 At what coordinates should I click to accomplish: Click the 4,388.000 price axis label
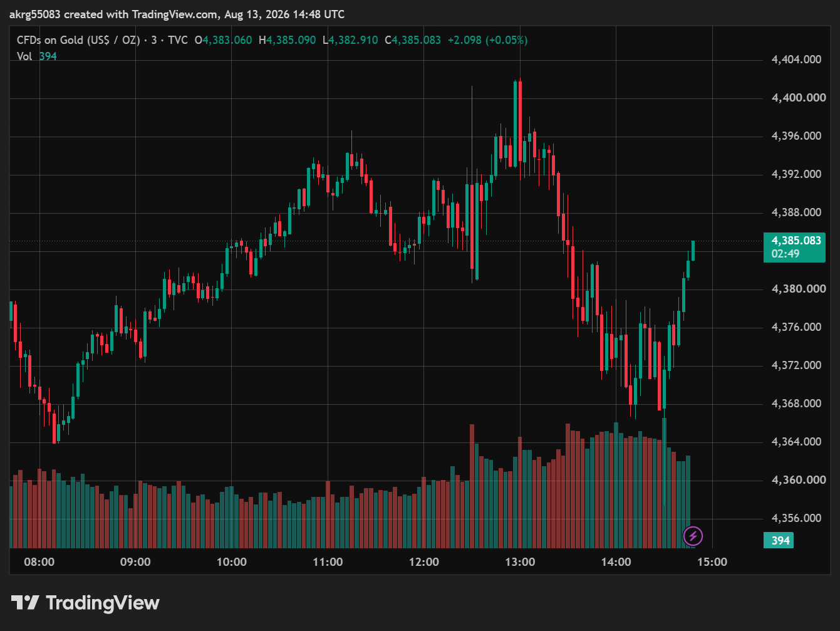796,212
